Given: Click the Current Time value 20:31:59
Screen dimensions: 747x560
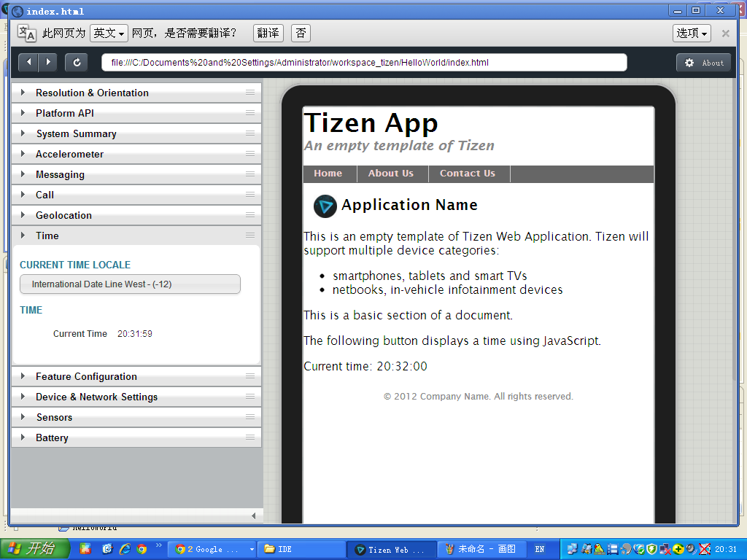Looking at the screenshot, I should pos(135,334).
